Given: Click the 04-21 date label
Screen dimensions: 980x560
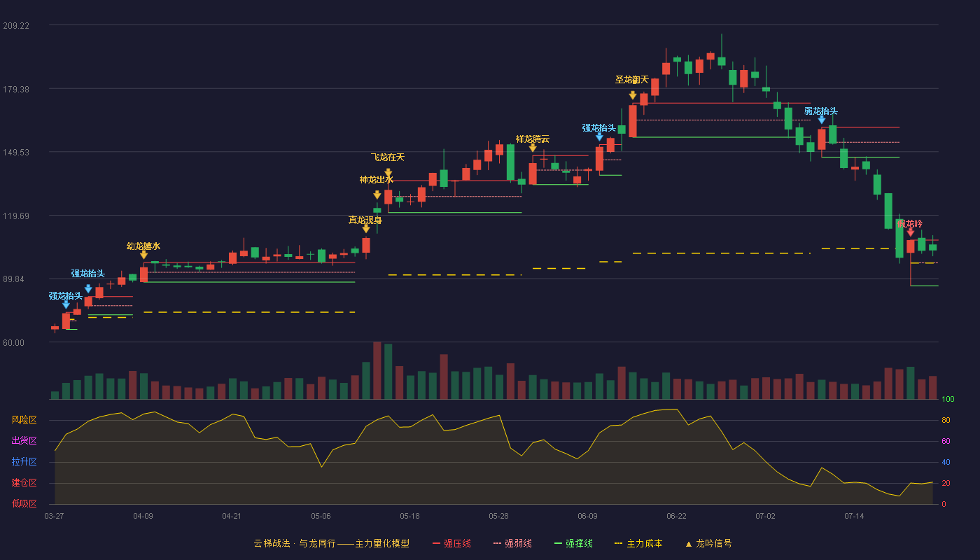Looking at the screenshot, I should (x=232, y=516).
